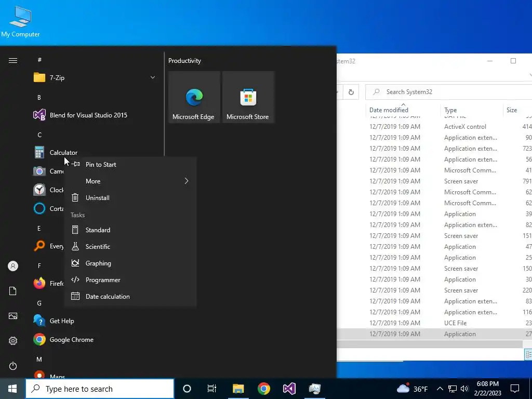Expand the Start menu hamburger button
The image size is (532, 399).
[x=13, y=60]
